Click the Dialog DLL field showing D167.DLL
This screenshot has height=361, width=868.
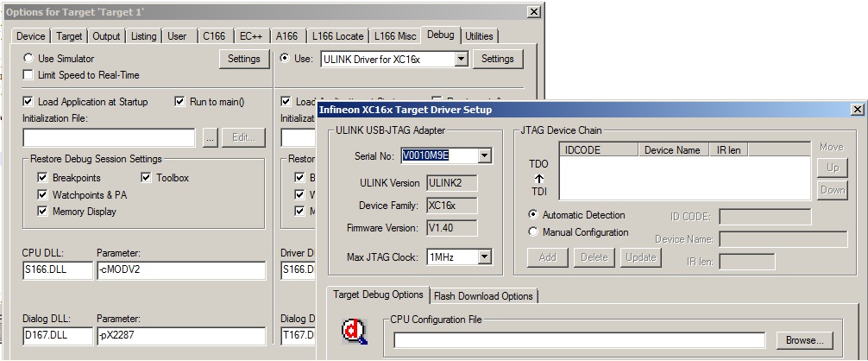[58, 336]
